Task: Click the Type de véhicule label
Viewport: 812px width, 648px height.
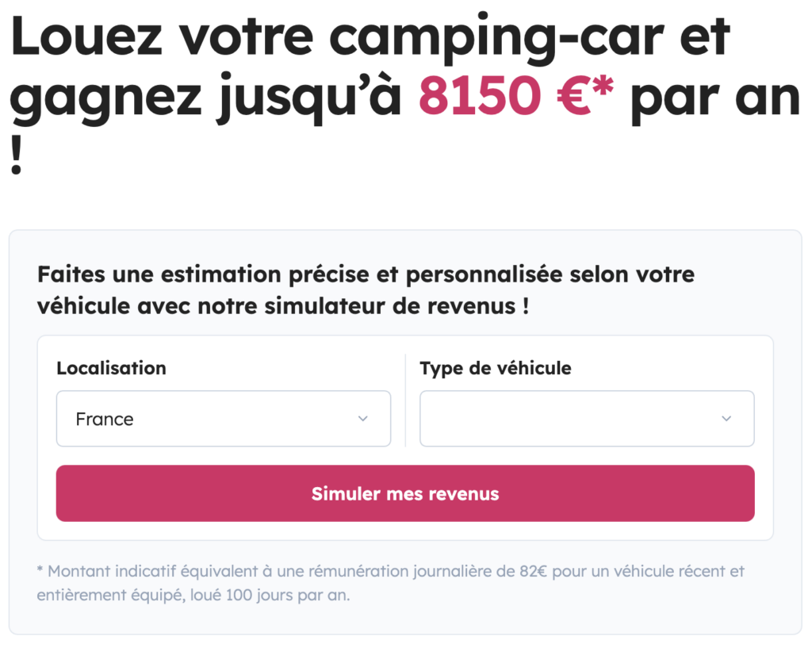Action: [x=496, y=368]
